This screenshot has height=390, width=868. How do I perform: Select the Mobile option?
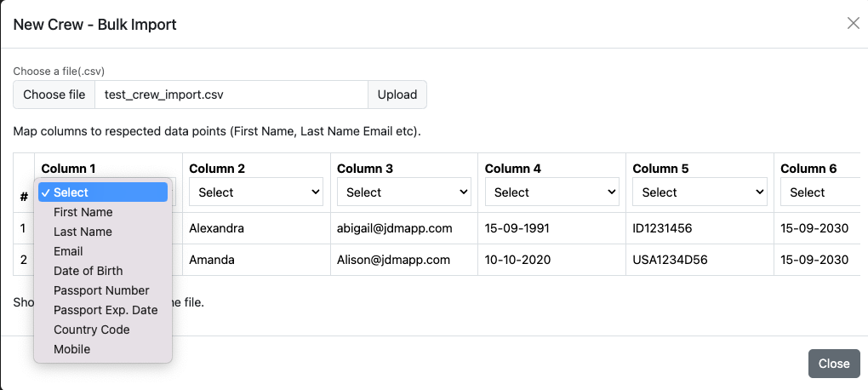[x=71, y=349]
